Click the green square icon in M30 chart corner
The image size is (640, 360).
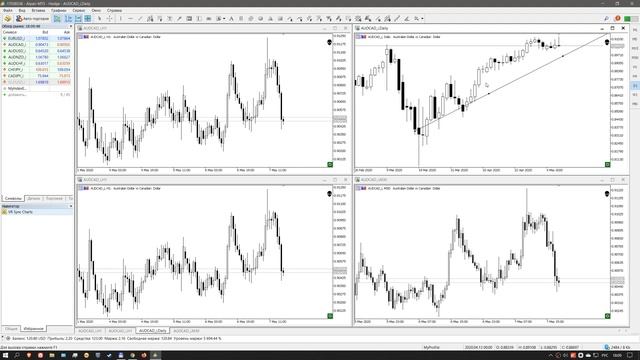coord(607,316)
